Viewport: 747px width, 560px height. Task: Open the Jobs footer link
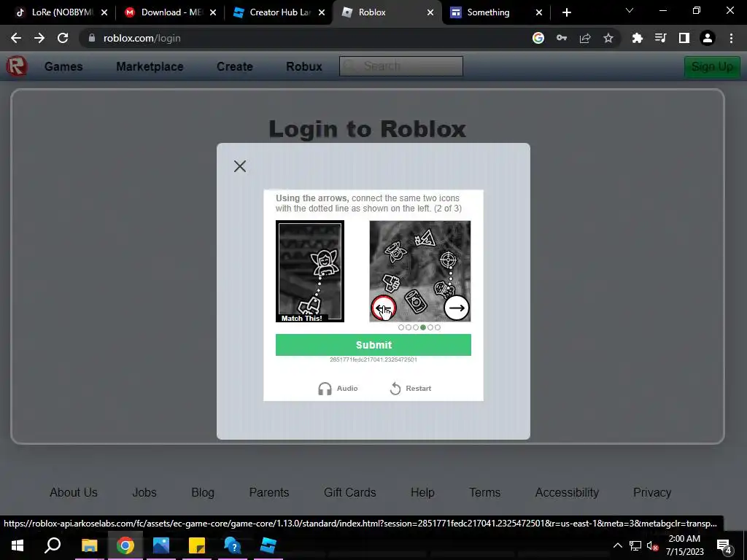(x=144, y=492)
